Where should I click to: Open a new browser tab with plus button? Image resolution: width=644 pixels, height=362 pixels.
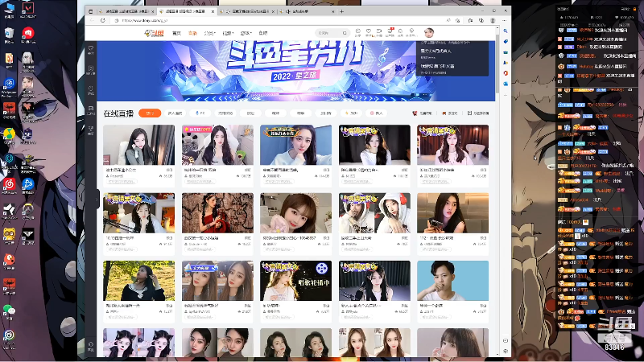click(341, 11)
